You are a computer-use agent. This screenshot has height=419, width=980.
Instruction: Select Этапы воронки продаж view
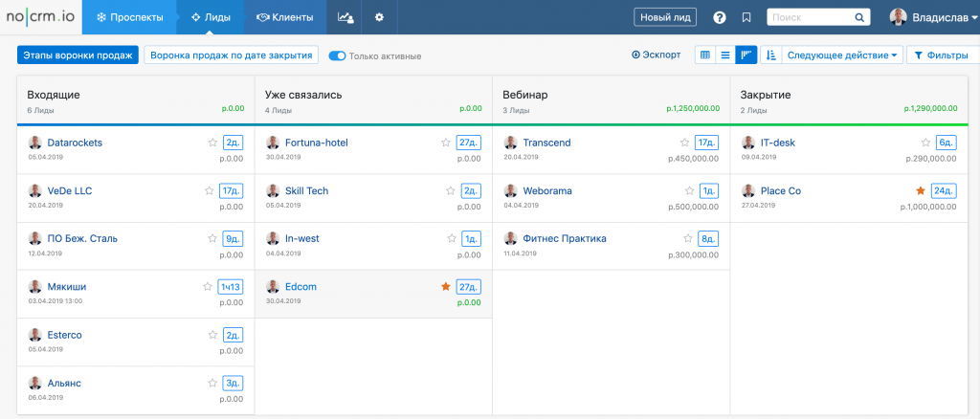point(78,55)
